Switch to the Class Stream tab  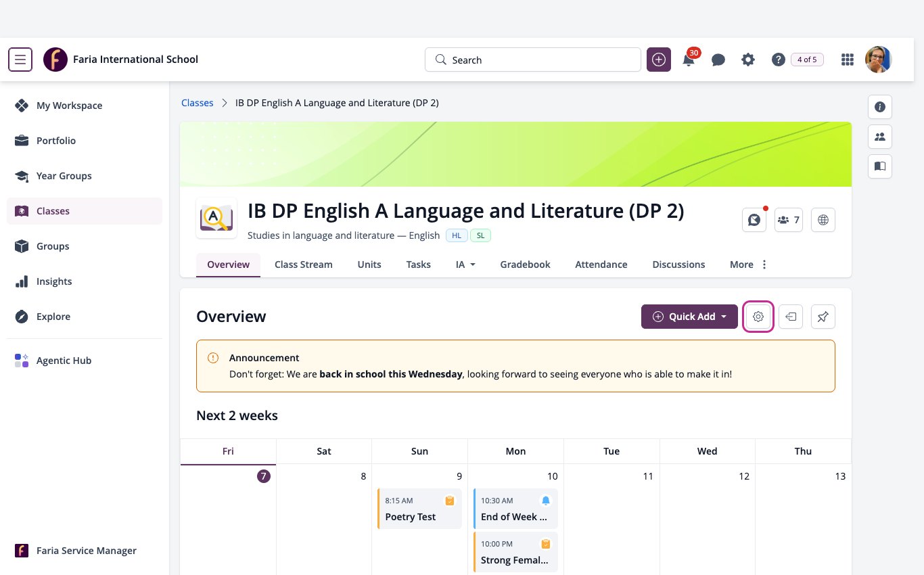[304, 264]
